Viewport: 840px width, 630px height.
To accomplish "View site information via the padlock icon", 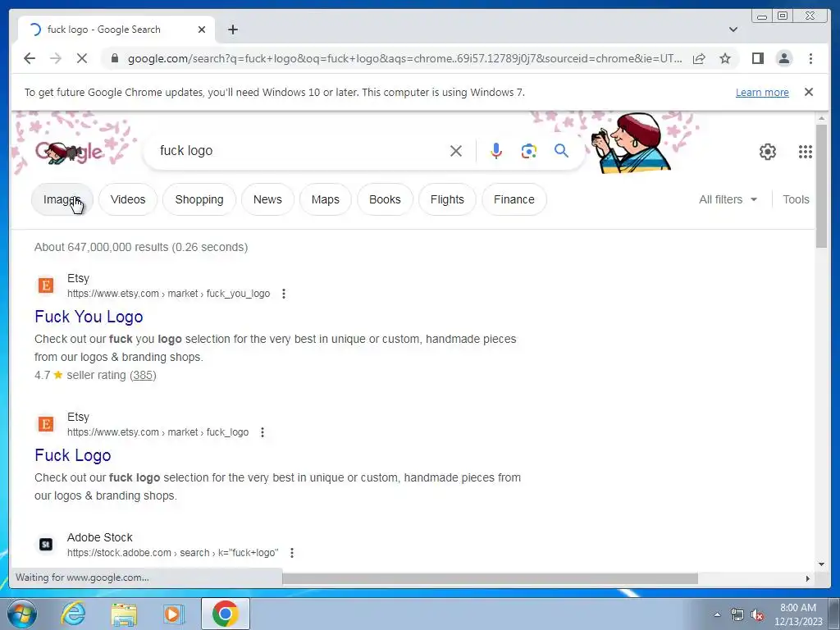I will click(x=114, y=58).
